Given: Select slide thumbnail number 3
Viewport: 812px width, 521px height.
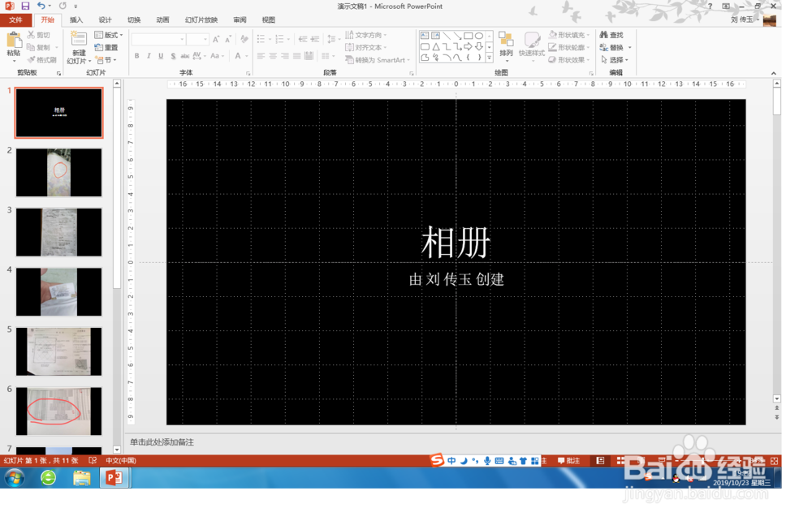Looking at the screenshot, I should point(58,233).
